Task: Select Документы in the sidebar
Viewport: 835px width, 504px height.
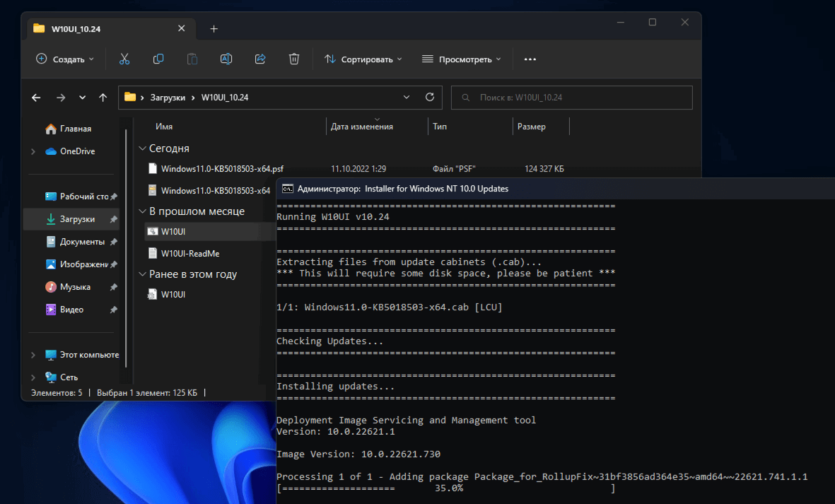Action: (82, 242)
